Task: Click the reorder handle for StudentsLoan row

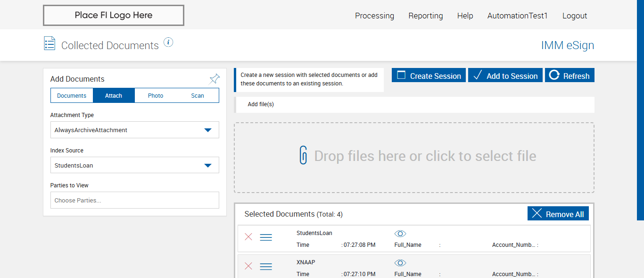Action: click(x=266, y=237)
